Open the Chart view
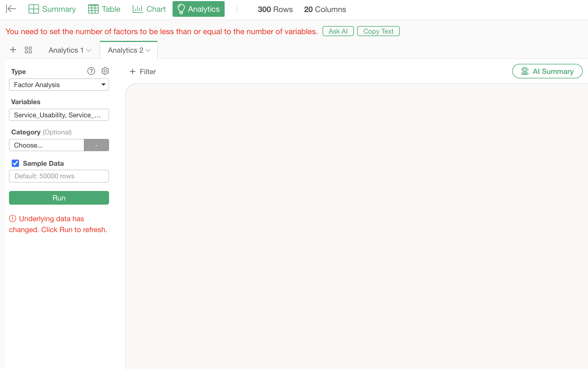 (x=149, y=9)
